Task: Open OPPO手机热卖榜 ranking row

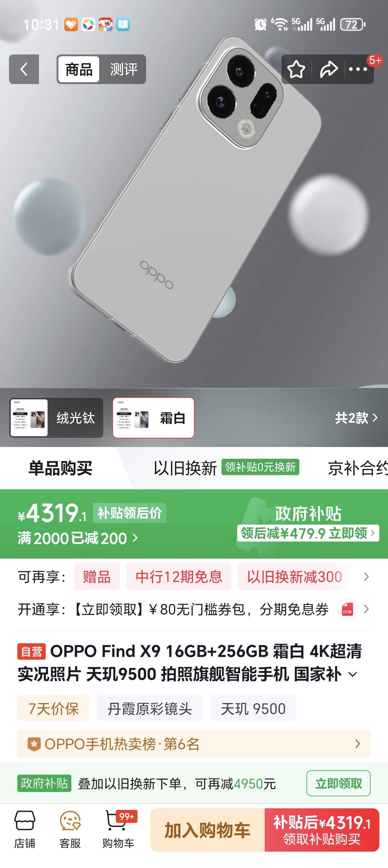Action: click(x=194, y=744)
